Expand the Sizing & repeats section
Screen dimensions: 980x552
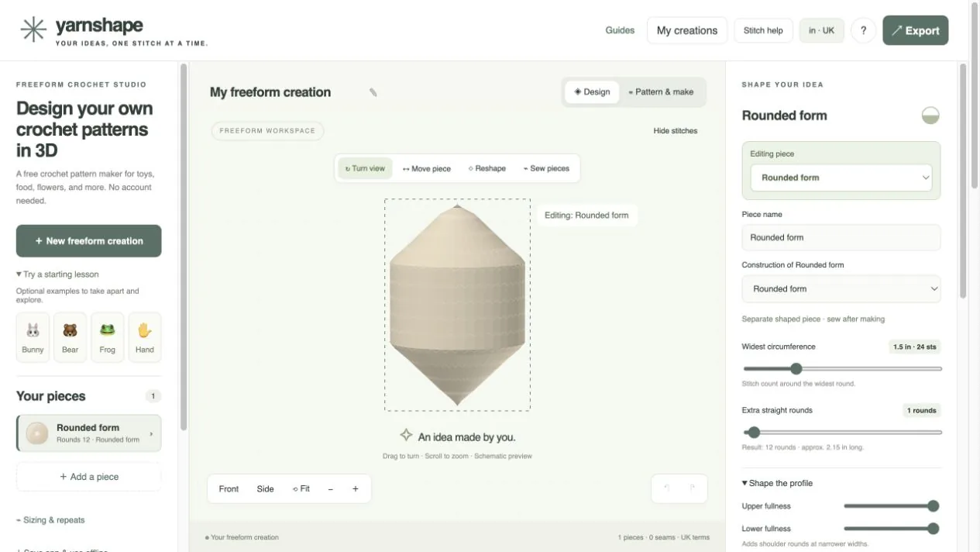coord(50,520)
